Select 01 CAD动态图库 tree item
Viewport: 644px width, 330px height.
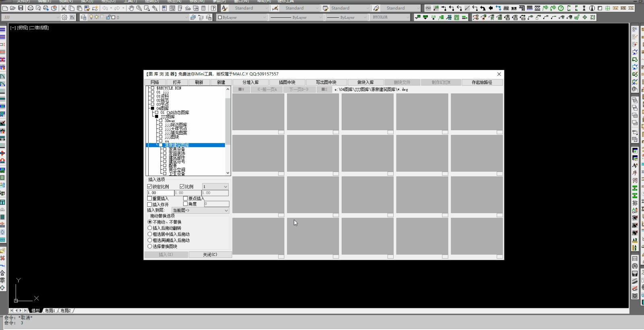(x=175, y=112)
